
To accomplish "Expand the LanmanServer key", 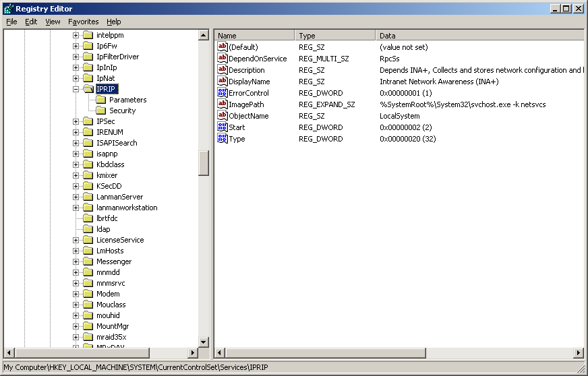I will pyautogui.click(x=76, y=197).
